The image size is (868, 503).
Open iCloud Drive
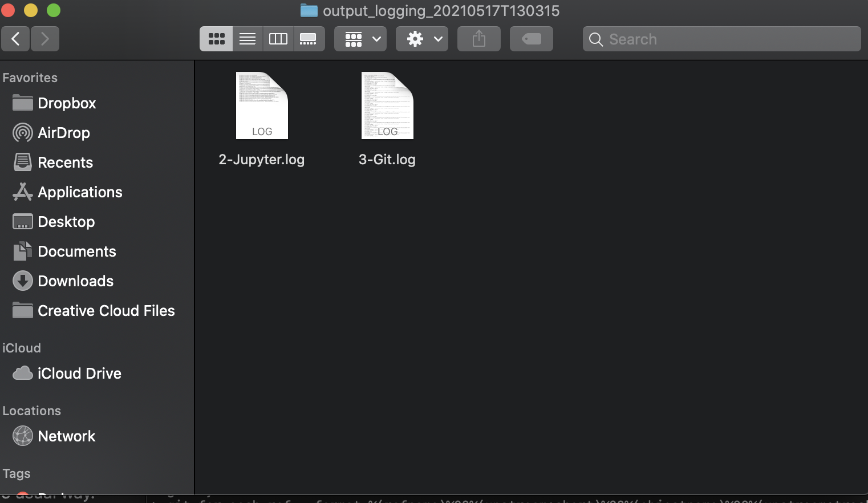(x=79, y=374)
